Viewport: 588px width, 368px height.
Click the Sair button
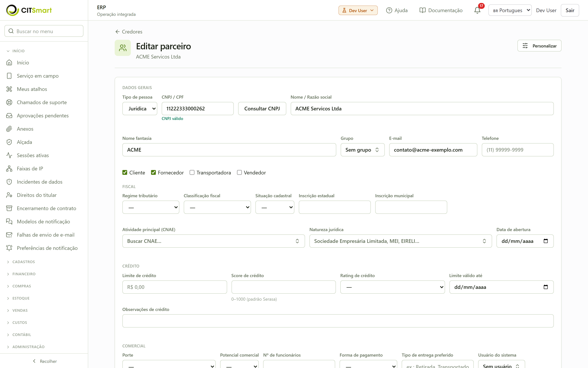click(570, 10)
